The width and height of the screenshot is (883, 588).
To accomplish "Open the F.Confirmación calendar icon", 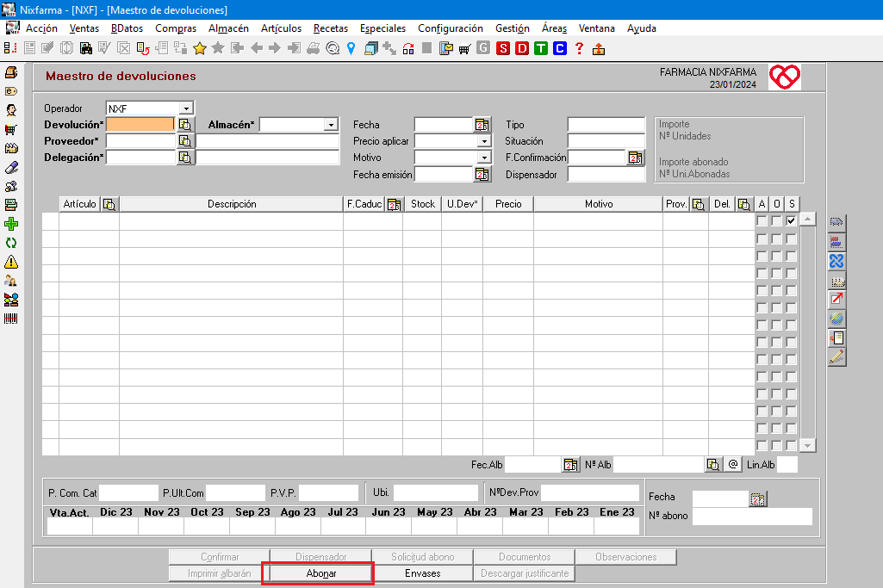I will (x=635, y=158).
